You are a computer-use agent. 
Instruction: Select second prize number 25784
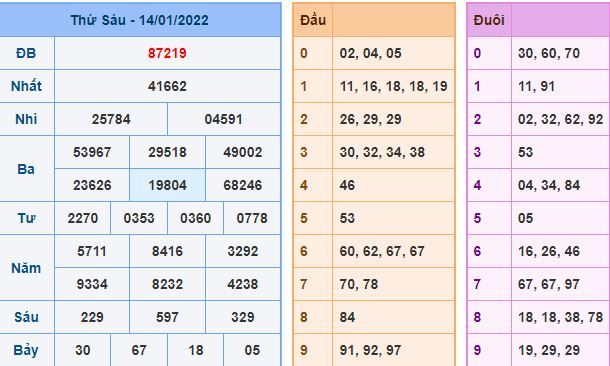[111, 119]
